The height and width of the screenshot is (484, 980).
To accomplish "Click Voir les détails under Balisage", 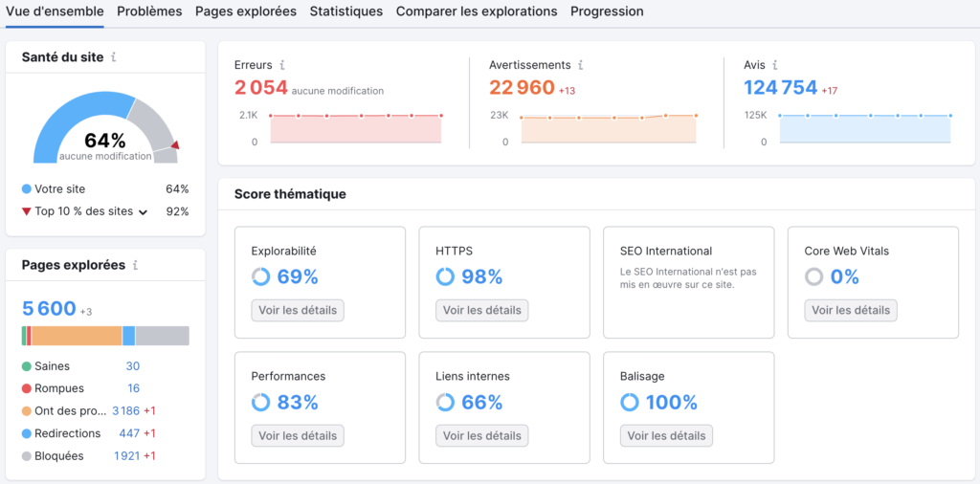I will coord(666,436).
